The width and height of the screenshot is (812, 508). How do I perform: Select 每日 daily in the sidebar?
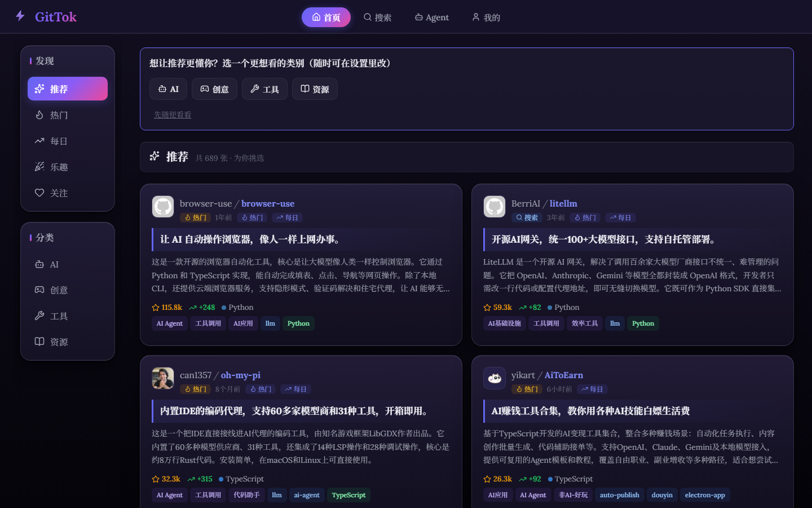tap(68, 141)
